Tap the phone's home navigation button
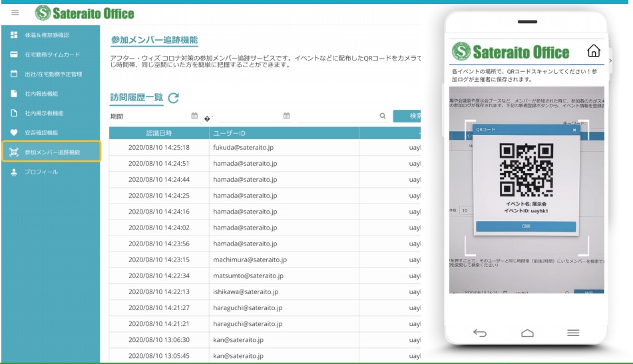633x364 pixels. (x=527, y=333)
